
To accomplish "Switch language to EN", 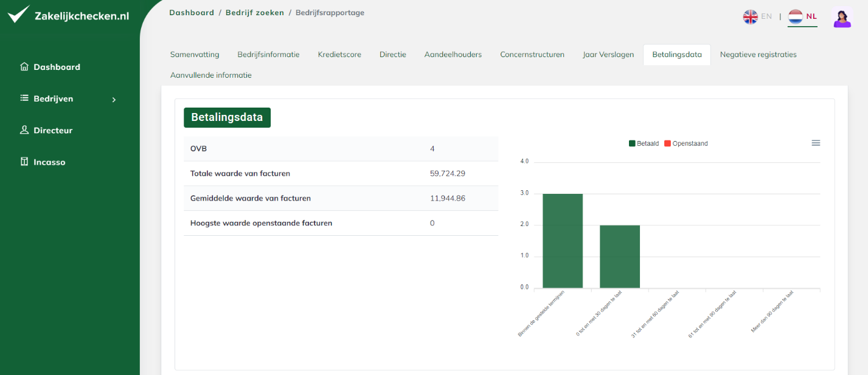I will [x=766, y=16].
